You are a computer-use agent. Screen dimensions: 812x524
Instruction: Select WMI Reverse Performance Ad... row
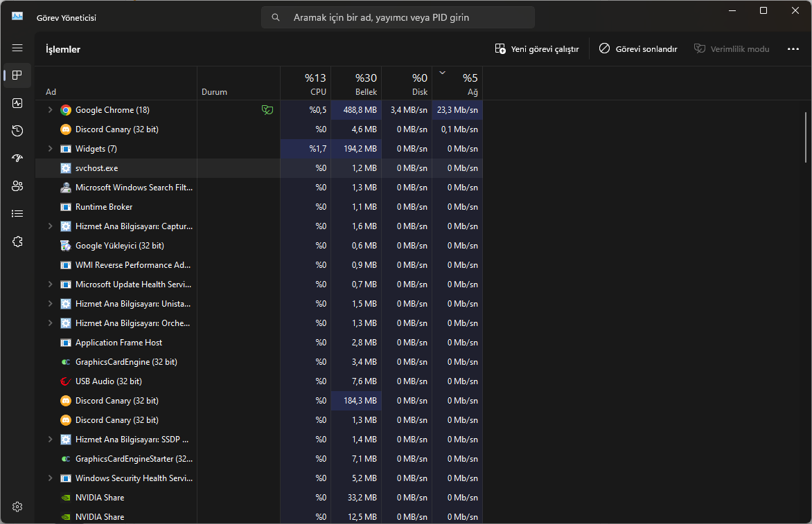coord(259,265)
